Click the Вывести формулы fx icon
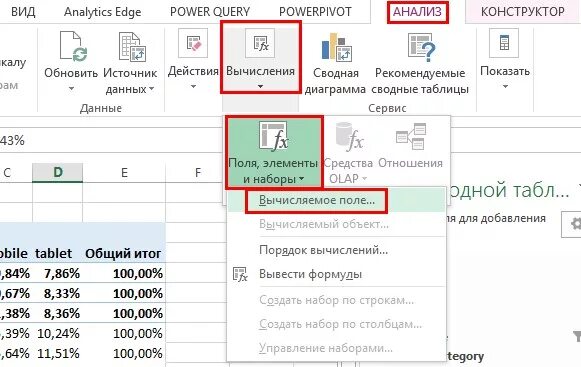This screenshot has width=581, height=367. (240, 275)
